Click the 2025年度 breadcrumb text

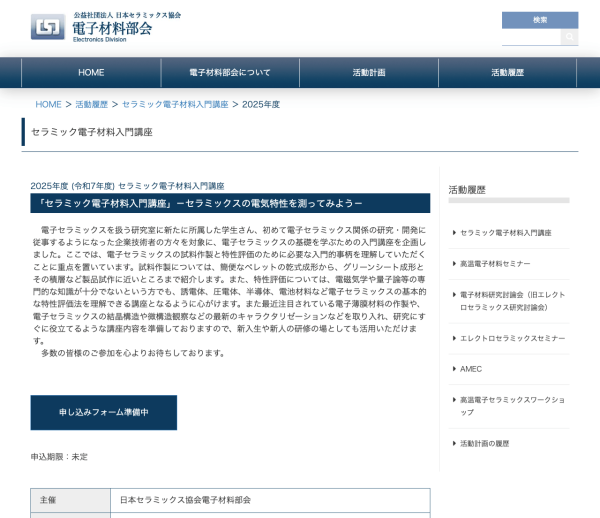pos(261,104)
